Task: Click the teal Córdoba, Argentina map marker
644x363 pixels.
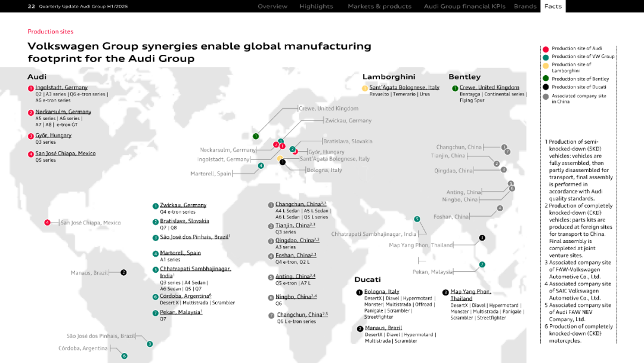Action: (124, 356)
